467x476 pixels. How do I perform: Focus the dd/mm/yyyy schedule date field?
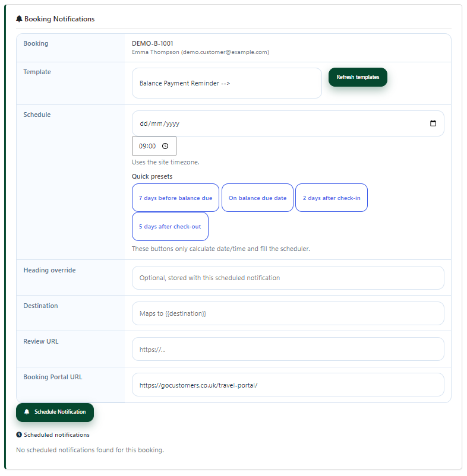pyautogui.click(x=288, y=123)
